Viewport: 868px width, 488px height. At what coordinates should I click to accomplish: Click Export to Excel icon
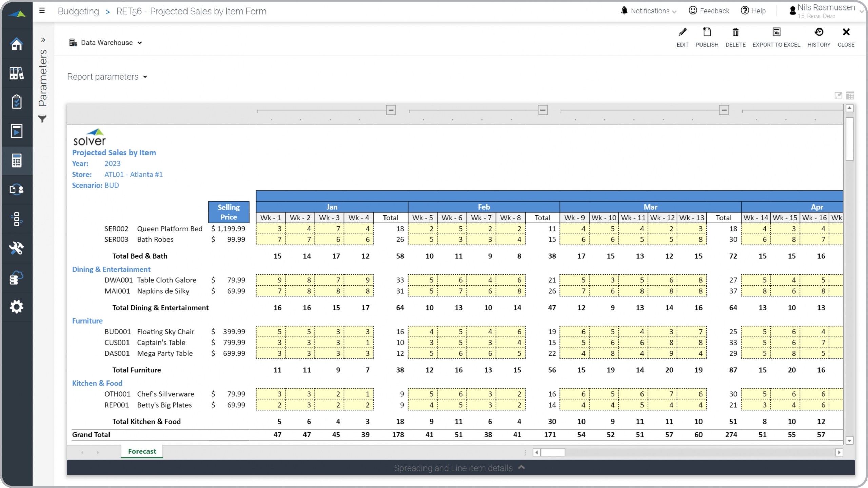[x=776, y=33]
